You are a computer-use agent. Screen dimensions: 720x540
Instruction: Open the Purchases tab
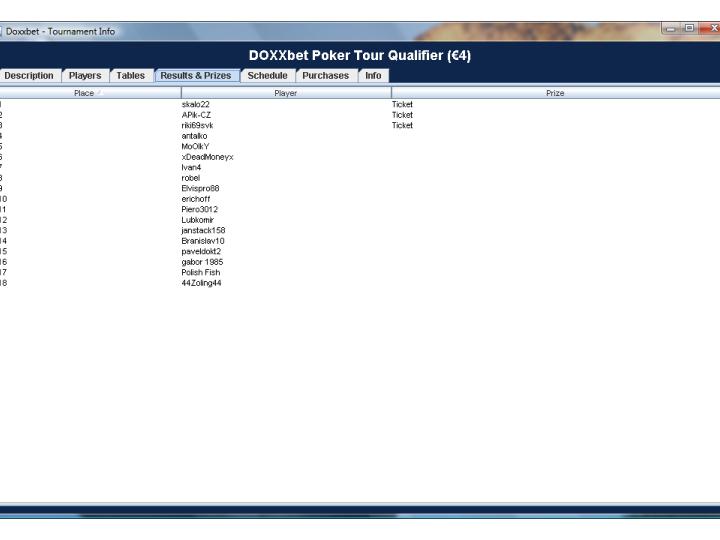326,76
